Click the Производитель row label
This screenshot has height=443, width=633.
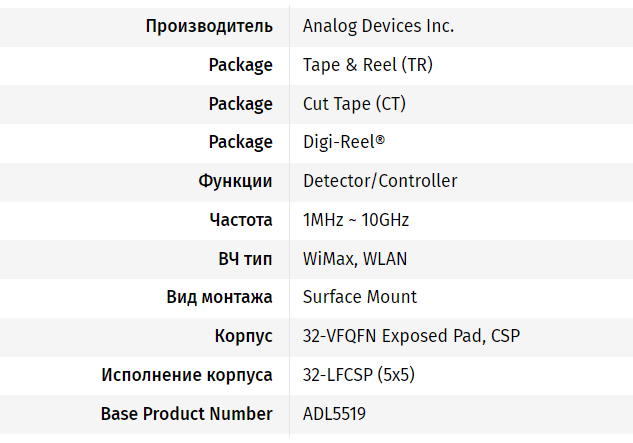pyautogui.click(x=209, y=26)
